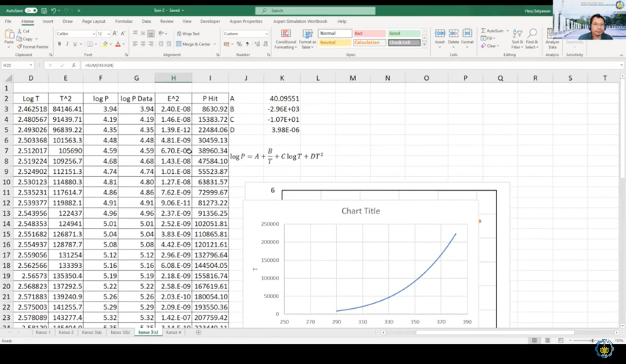Click the Paste clipboard icon
Viewport: 626px width, 364px height.
(x=9, y=34)
